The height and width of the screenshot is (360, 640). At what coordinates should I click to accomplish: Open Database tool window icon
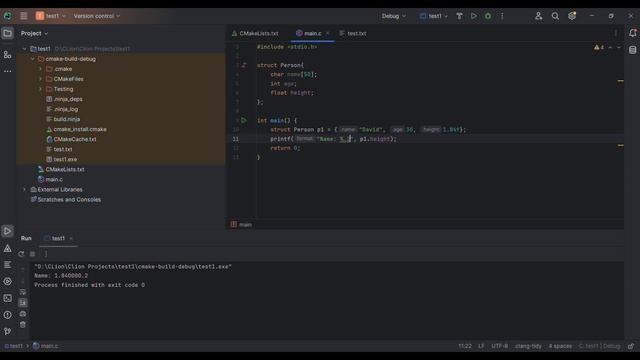pos(632,50)
